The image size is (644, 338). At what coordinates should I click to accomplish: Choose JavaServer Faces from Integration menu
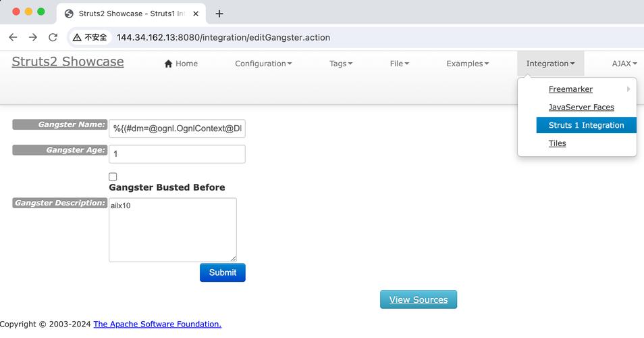point(581,107)
